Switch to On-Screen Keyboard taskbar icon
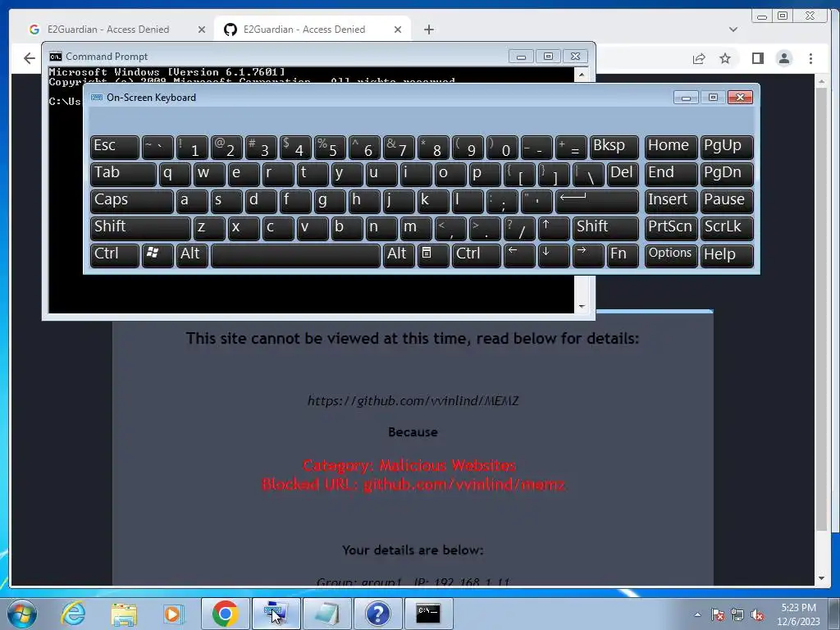This screenshot has width=840, height=630. pyautogui.click(x=276, y=614)
